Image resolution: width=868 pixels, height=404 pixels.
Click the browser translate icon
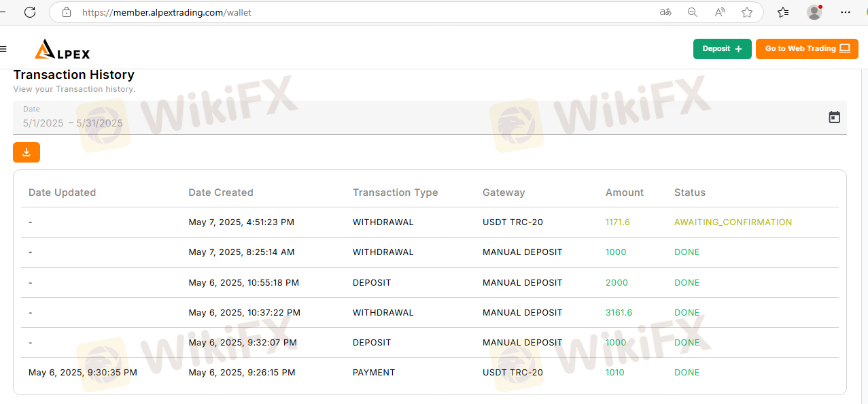(x=665, y=12)
